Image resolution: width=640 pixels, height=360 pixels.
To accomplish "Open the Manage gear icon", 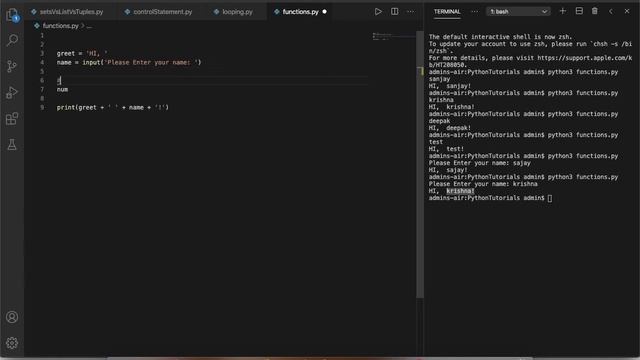I will pyautogui.click(x=12, y=343).
